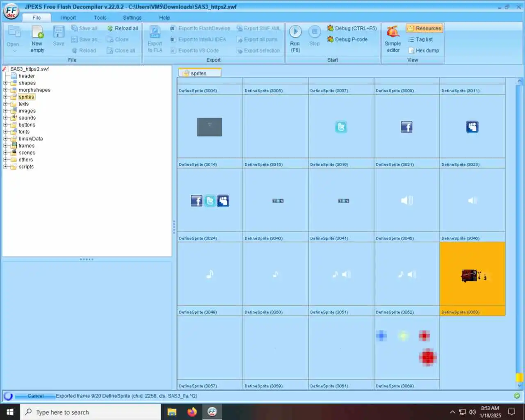Open the Tools ribbon tab
This screenshot has height=420, width=525.
tap(100, 18)
